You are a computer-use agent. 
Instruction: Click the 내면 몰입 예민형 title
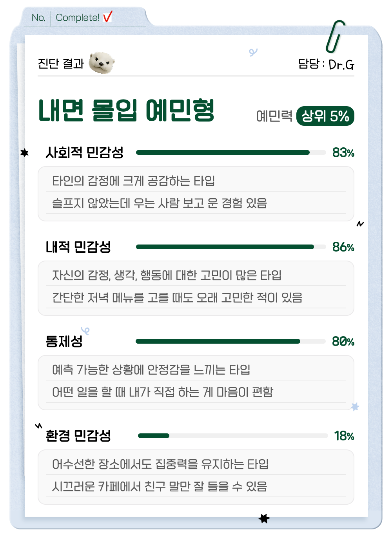(126, 110)
